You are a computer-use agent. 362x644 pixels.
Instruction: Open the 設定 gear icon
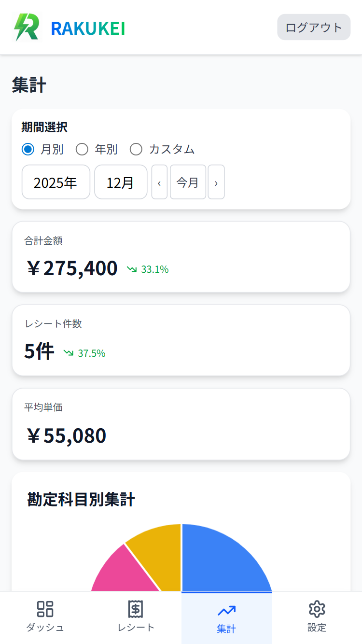317,608
